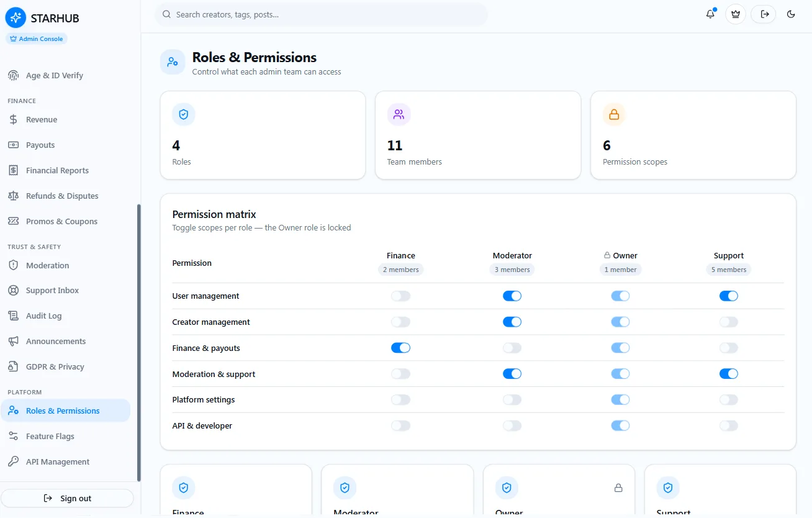Screen dimensions: 812x518
Task: Open Financial Reports in sidebar
Action: click(65, 170)
